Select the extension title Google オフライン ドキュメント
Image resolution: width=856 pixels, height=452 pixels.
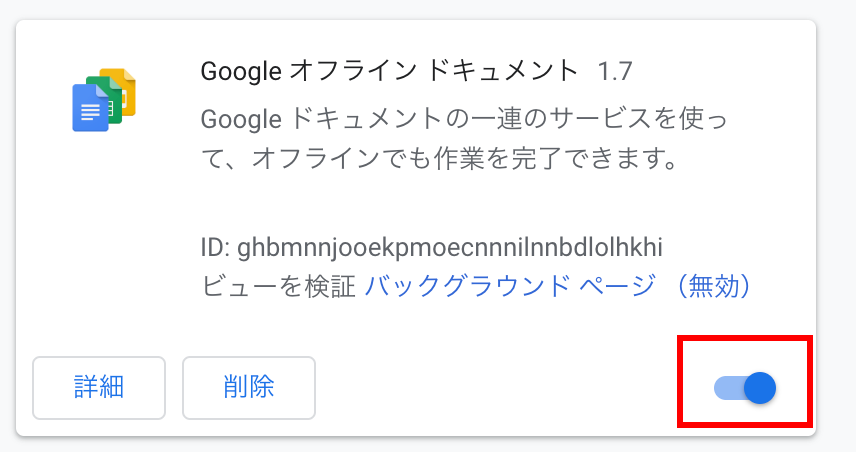point(389,71)
